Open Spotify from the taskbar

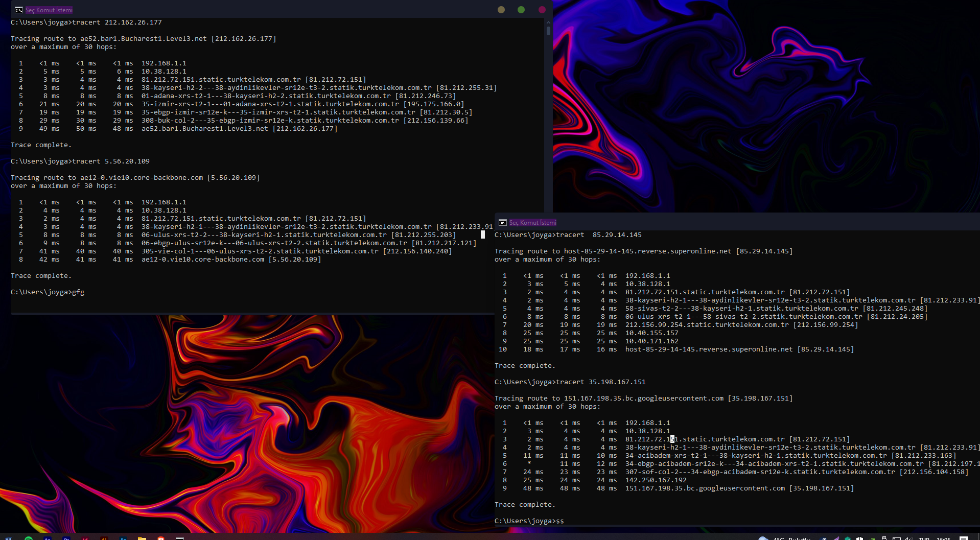29,538
